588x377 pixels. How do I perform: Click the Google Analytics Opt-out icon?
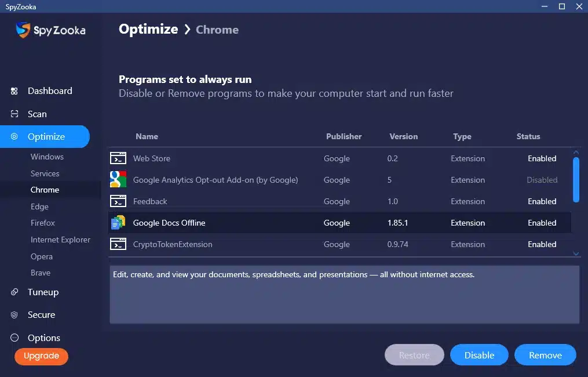[x=118, y=180]
